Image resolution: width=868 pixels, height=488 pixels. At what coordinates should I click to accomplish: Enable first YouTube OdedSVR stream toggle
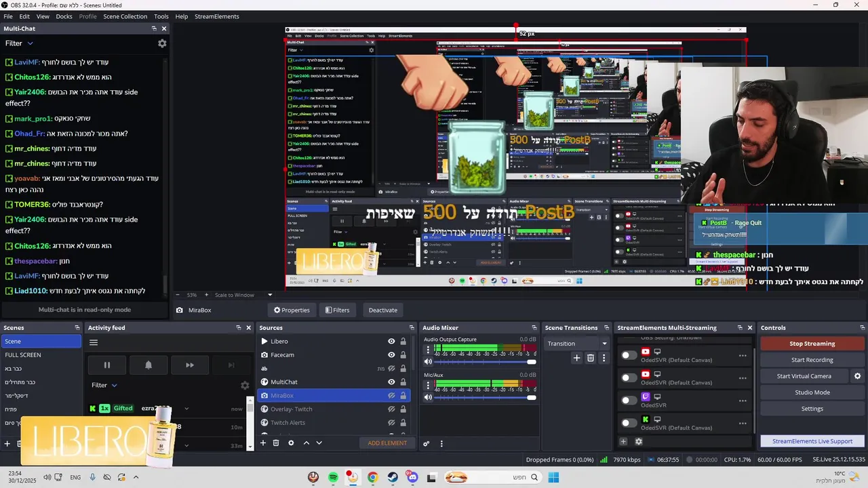629,355
